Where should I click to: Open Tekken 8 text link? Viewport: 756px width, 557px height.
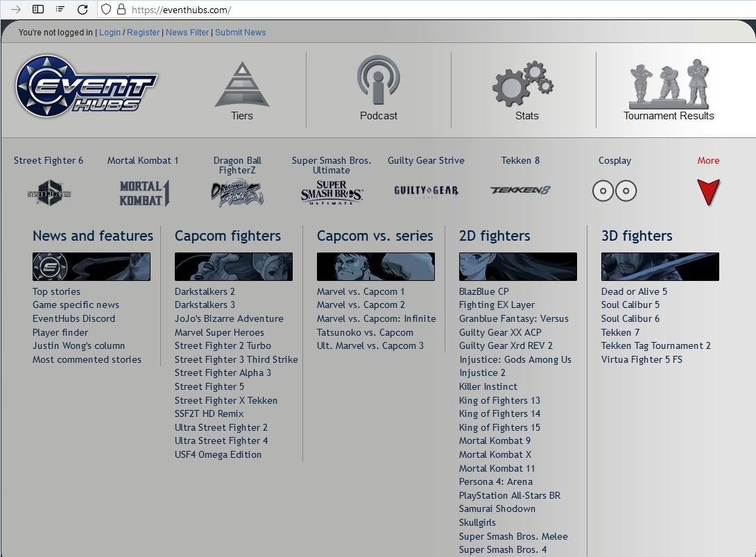point(520,161)
